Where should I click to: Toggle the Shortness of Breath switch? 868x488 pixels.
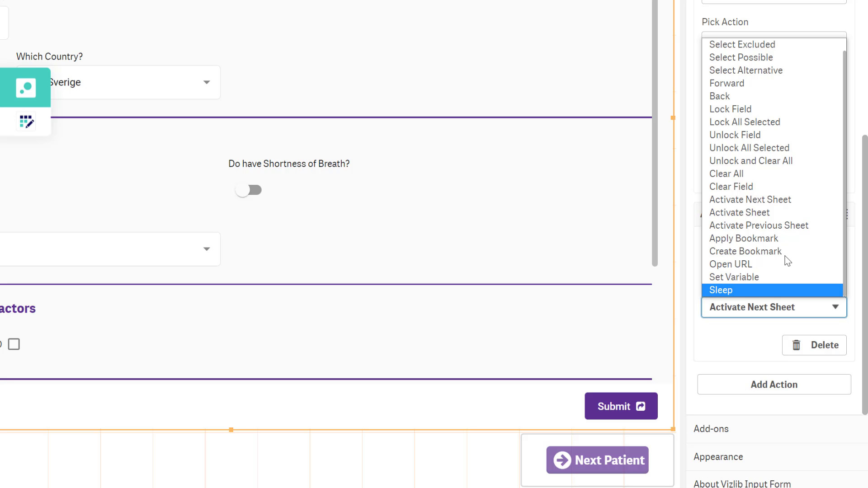[x=249, y=190]
